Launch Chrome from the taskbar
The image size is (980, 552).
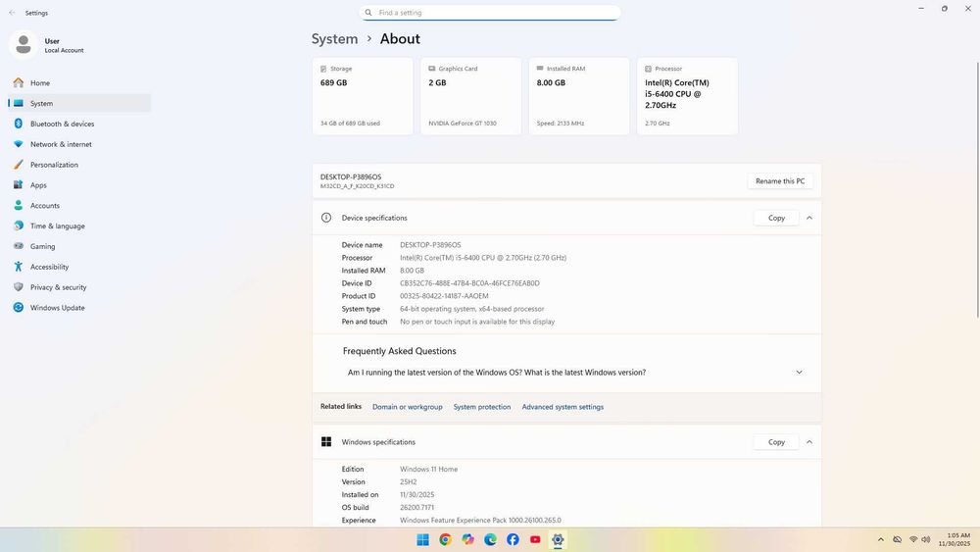tap(445, 539)
